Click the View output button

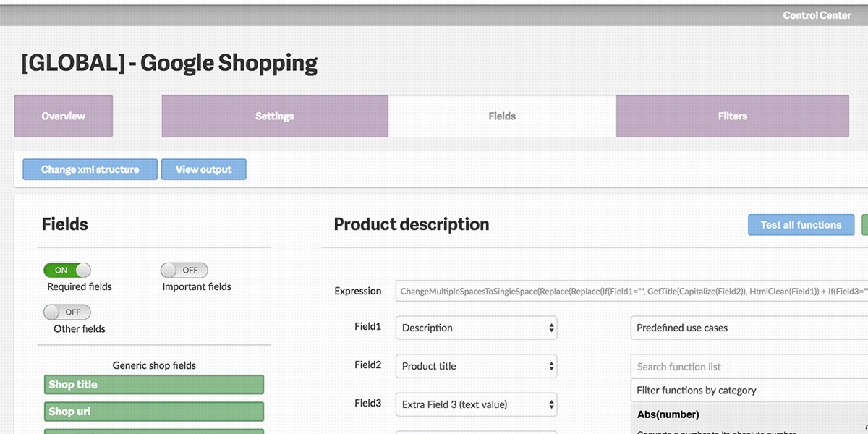(x=204, y=169)
